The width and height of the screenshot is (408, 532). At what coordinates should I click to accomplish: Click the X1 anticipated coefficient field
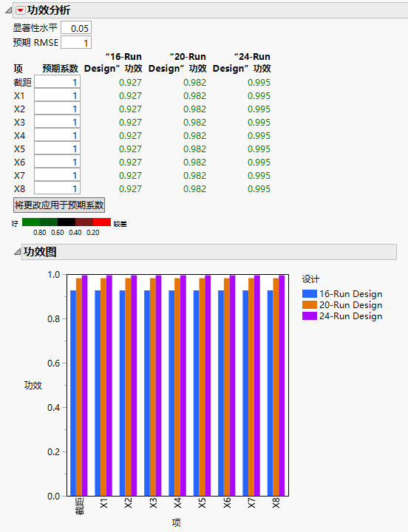pyautogui.click(x=58, y=95)
